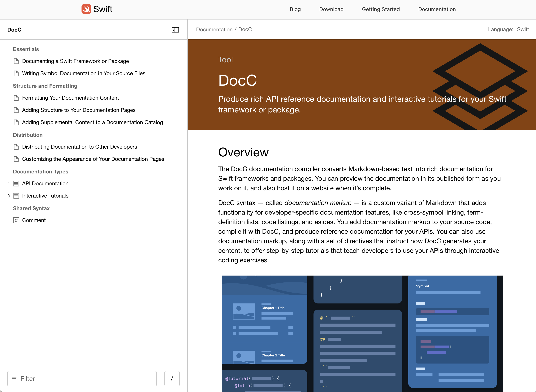Click the Documentation breadcrumb link
536x392 pixels.
(214, 29)
